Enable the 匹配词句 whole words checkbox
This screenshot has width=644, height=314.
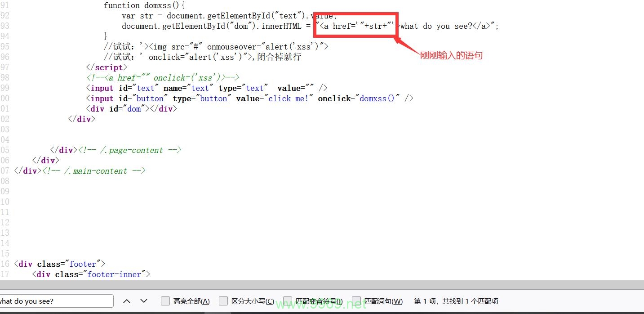(356, 301)
